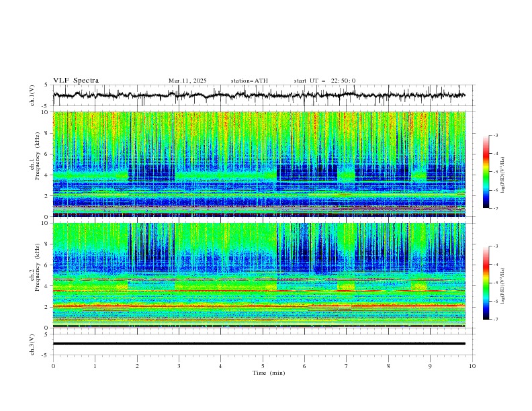Image resolution: width=532 pixels, height=411 pixels.
Task: Click the ch.3(V) axis label
Action: pos(32,345)
